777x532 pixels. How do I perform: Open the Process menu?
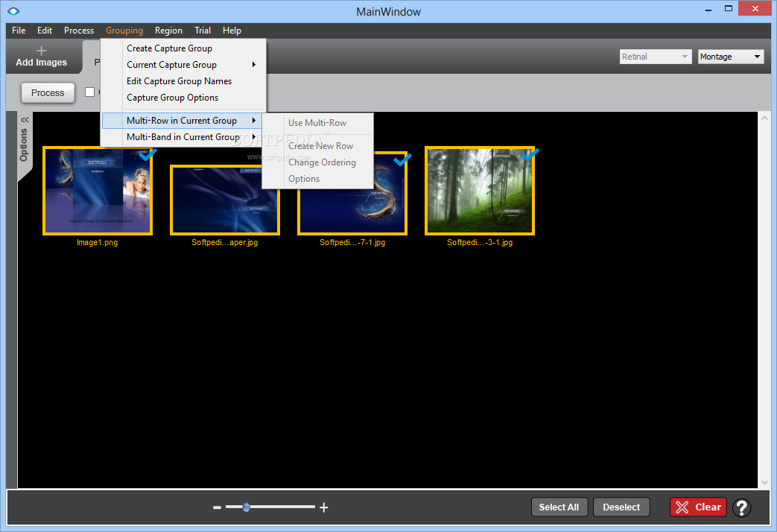tap(79, 31)
